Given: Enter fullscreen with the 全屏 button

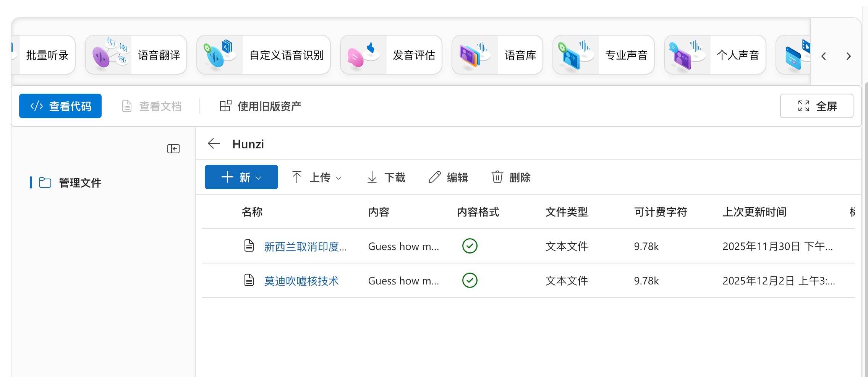Looking at the screenshot, I should [816, 106].
